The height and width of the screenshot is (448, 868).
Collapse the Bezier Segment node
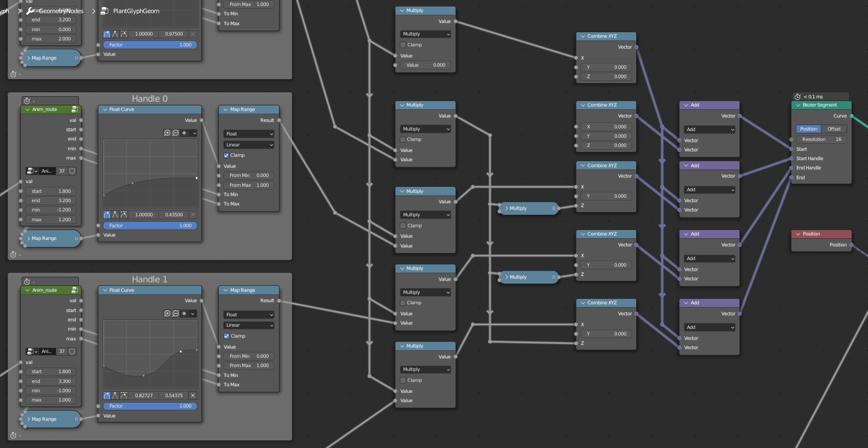(798, 105)
